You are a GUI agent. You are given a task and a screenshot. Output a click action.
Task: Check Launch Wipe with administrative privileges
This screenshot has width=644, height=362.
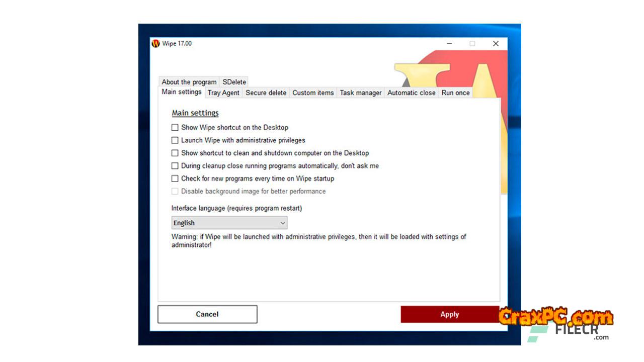(x=175, y=140)
